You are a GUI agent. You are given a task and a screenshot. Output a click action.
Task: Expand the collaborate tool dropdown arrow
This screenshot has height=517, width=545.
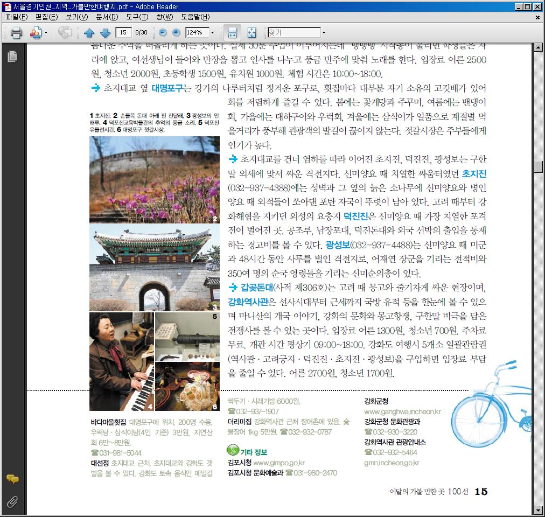coord(46,33)
